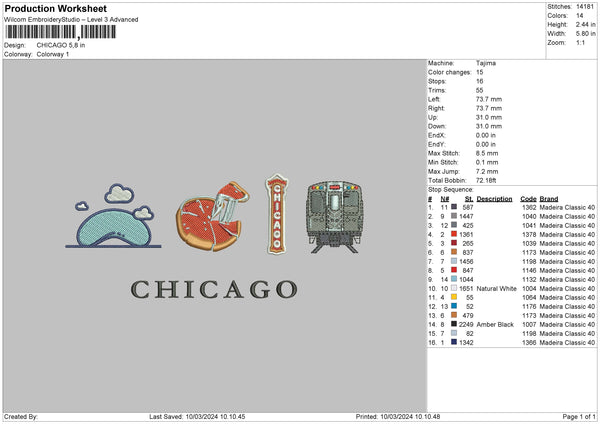Click the barcode under the worksheet title
600x424 pixels.
coord(61,32)
